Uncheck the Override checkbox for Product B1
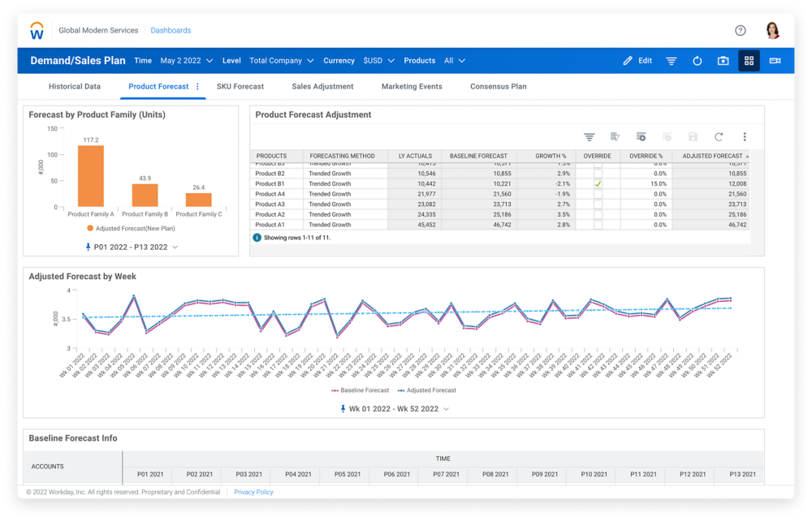The image size is (812, 521). 598,184
